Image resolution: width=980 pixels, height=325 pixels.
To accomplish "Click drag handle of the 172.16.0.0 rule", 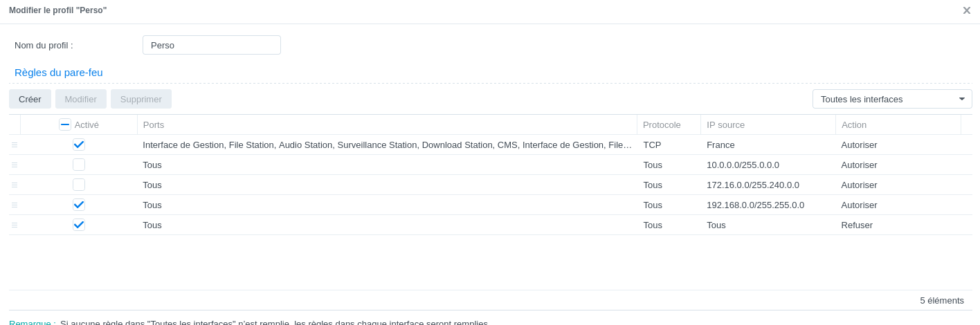I will pyautogui.click(x=15, y=185).
